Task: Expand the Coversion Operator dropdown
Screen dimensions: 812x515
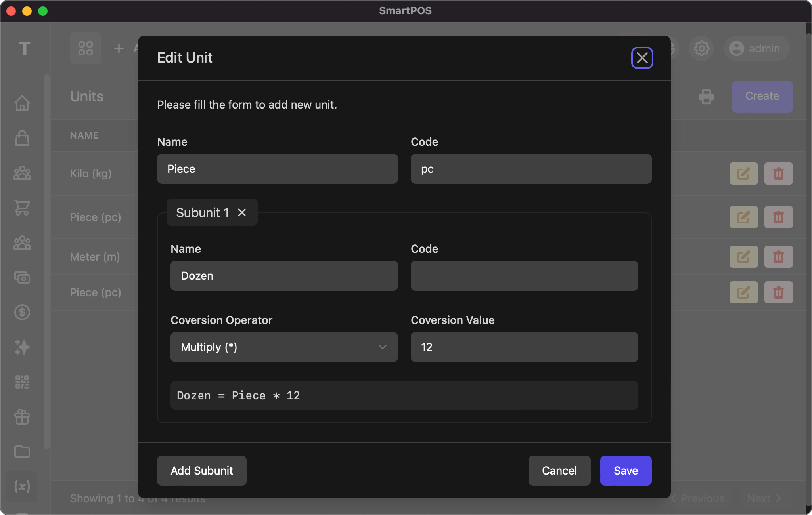Action: [x=284, y=347]
